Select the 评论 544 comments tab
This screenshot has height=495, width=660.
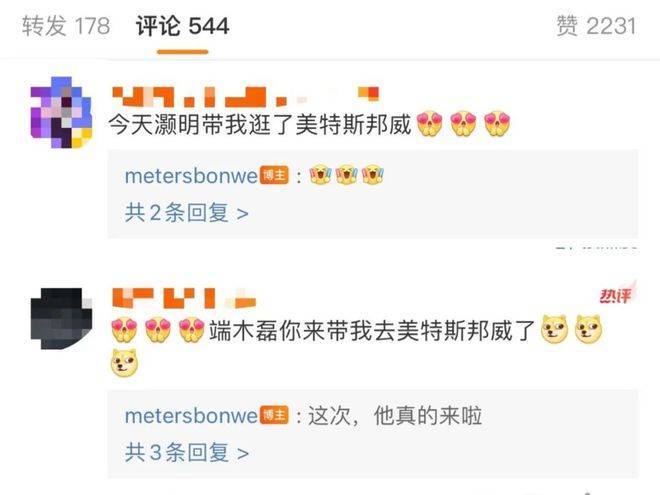182,26
